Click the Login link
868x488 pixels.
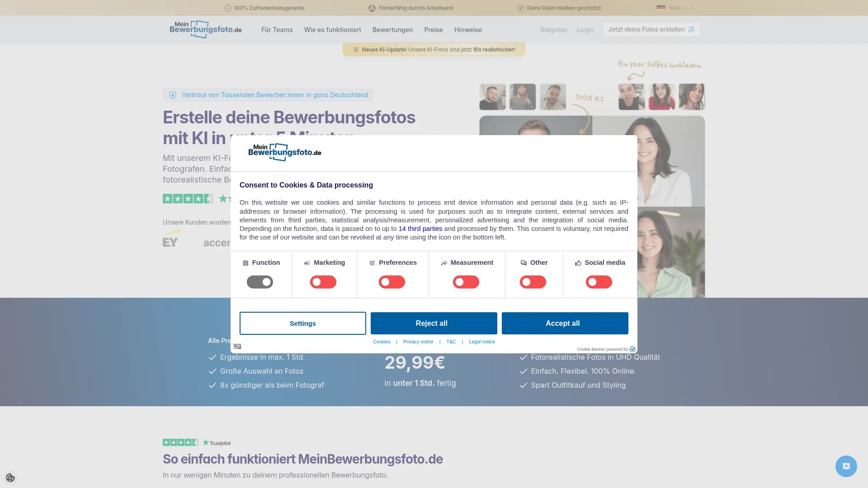click(x=585, y=30)
